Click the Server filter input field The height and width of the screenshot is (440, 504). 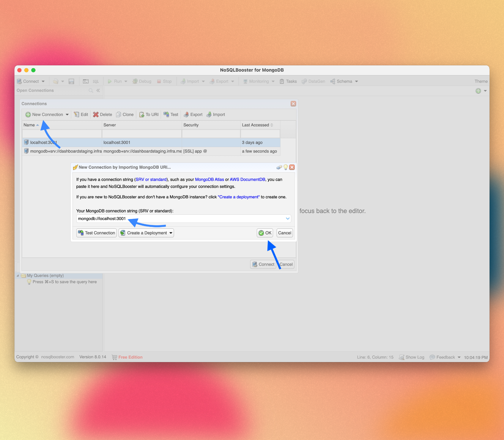[x=142, y=134]
